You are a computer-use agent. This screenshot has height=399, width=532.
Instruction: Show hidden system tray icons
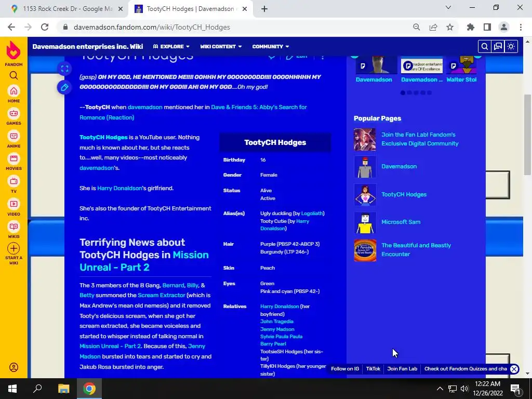tap(440, 389)
